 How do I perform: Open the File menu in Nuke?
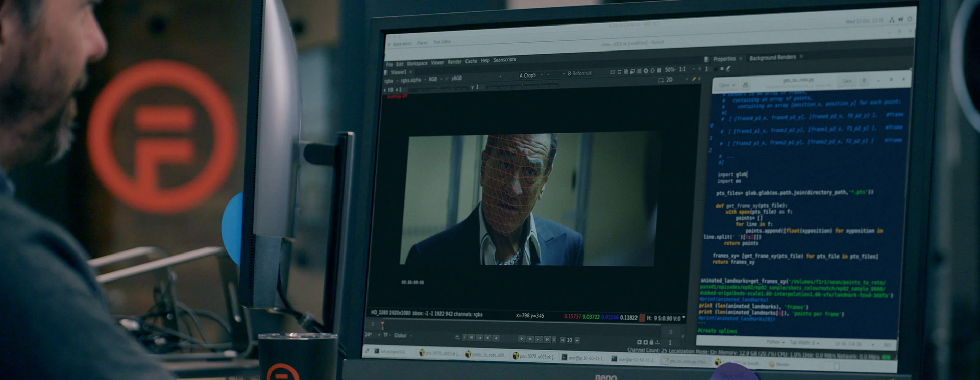(x=389, y=65)
